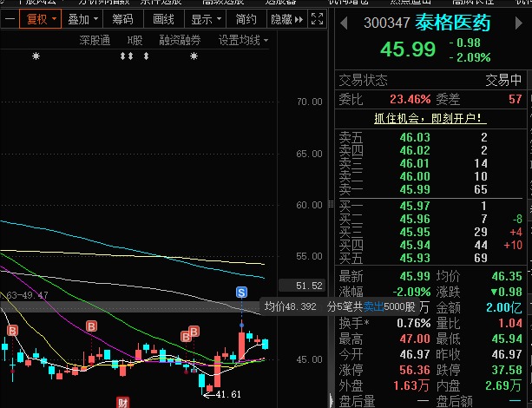Click stock name 泰格医药
This screenshot has height=408, width=532.
click(x=453, y=23)
